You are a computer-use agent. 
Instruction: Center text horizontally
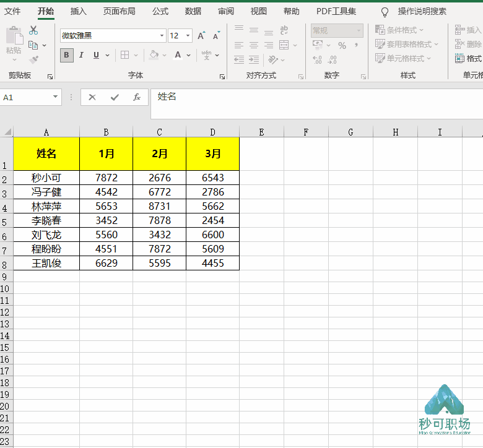pos(254,45)
